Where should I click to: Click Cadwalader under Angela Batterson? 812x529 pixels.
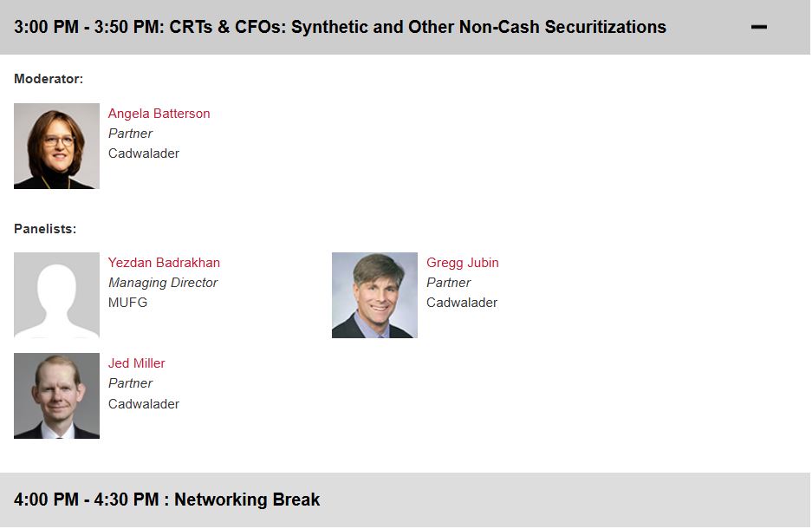click(144, 153)
